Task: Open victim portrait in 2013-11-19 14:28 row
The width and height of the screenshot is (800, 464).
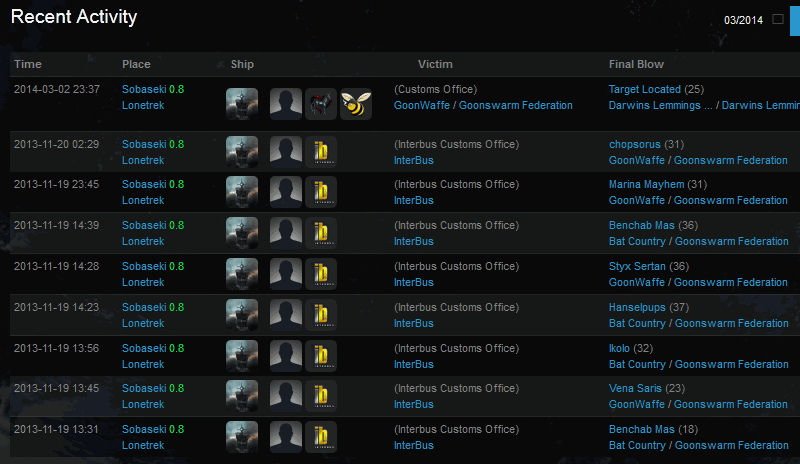Action: [286, 274]
